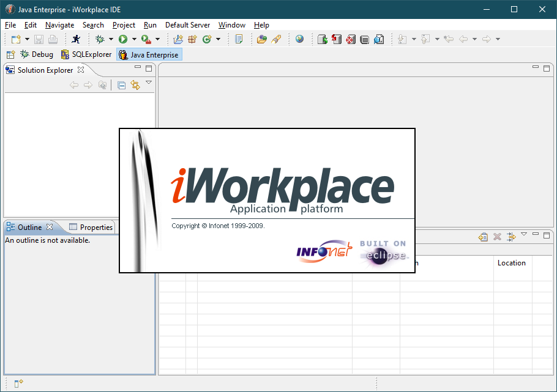
Task: Click the new Java class green C icon
Action: 207,39
